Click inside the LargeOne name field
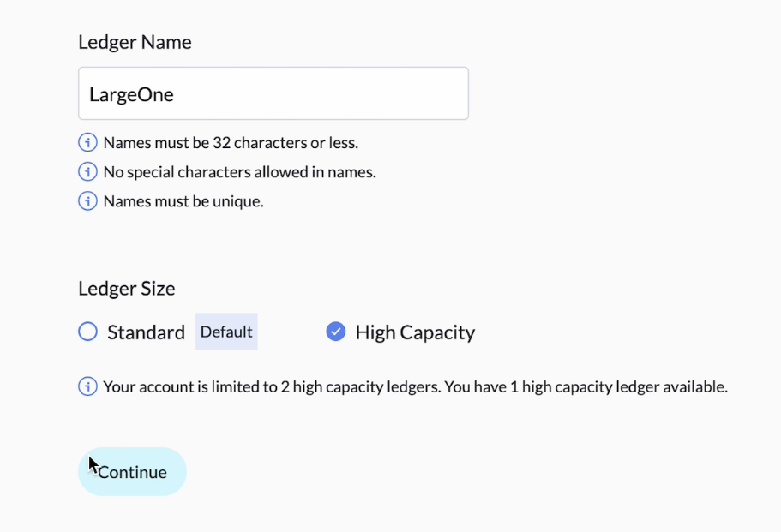 pos(273,94)
